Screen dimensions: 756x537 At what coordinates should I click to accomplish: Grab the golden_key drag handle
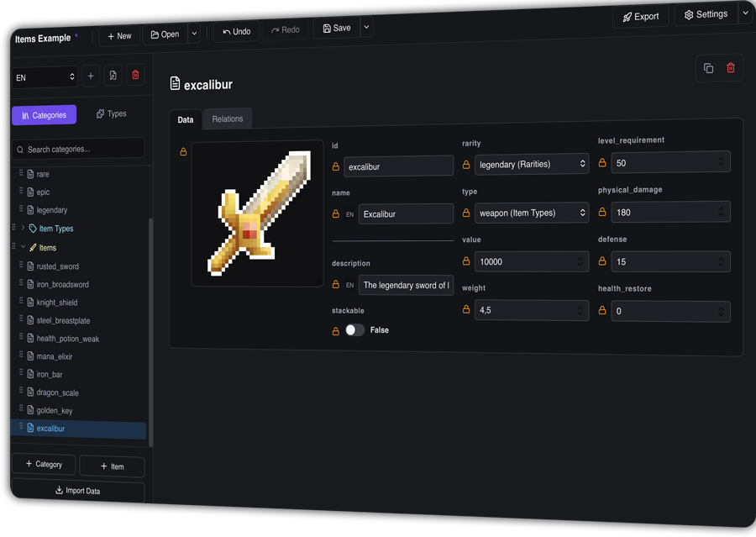click(x=21, y=408)
